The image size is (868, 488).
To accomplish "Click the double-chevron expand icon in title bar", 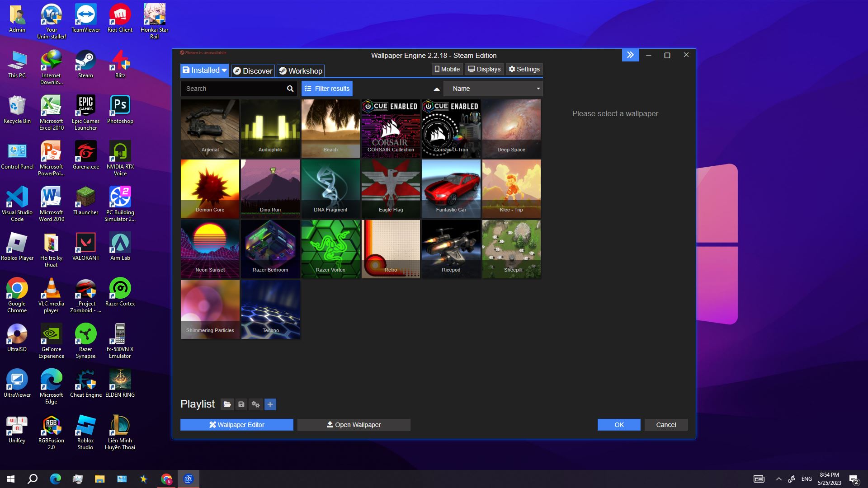I will pyautogui.click(x=630, y=55).
